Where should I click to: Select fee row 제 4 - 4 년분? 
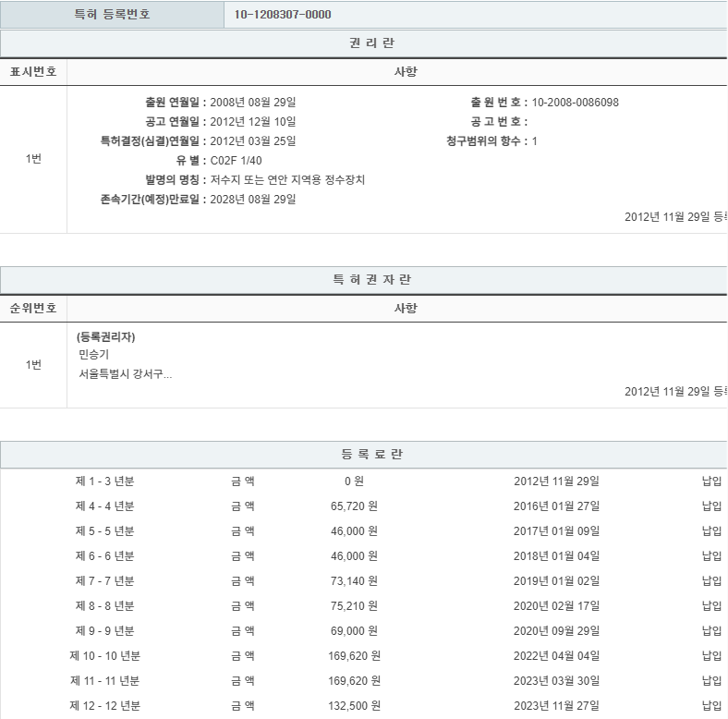105,506
